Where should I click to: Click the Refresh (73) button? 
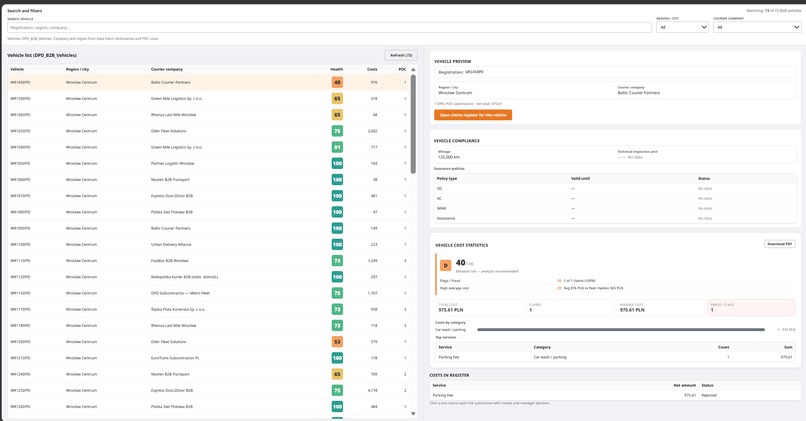click(x=401, y=55)
